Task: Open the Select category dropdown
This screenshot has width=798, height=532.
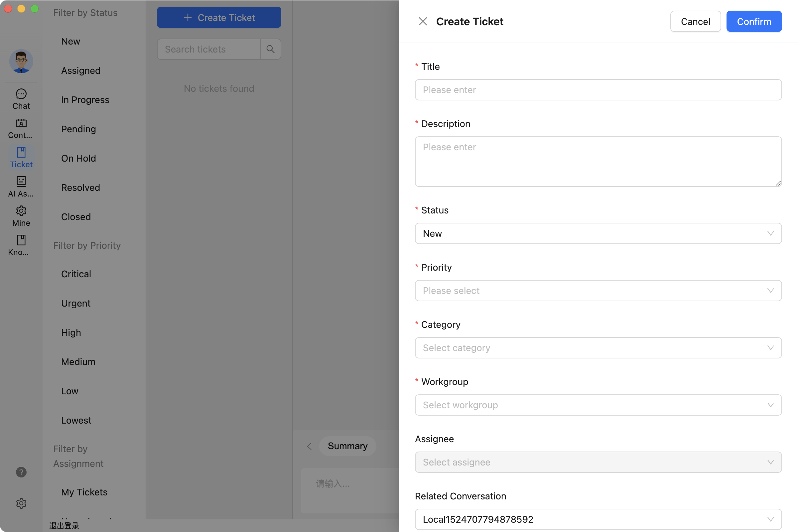Action: [598, 348]
